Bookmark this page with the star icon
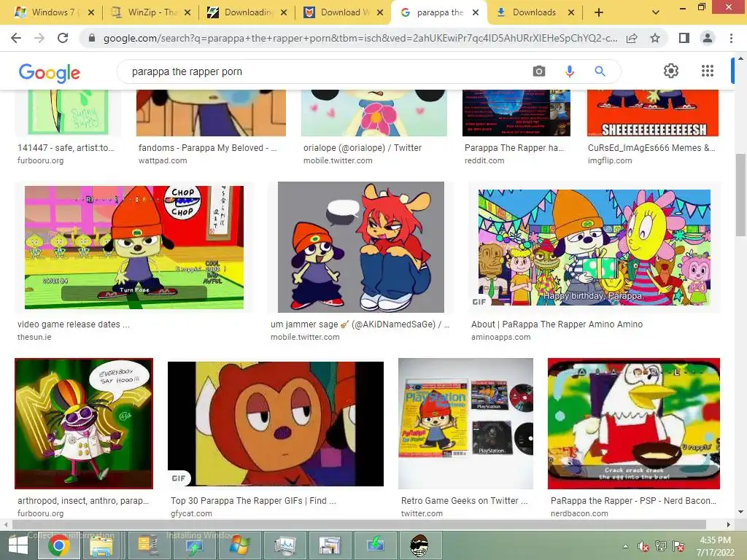This screenshot has width=747, height=560. coord(655,38)
